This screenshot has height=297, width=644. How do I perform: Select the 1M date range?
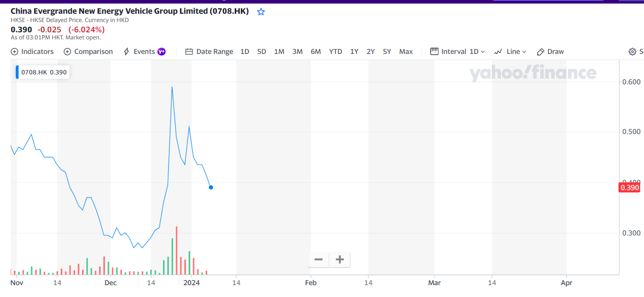279,52
